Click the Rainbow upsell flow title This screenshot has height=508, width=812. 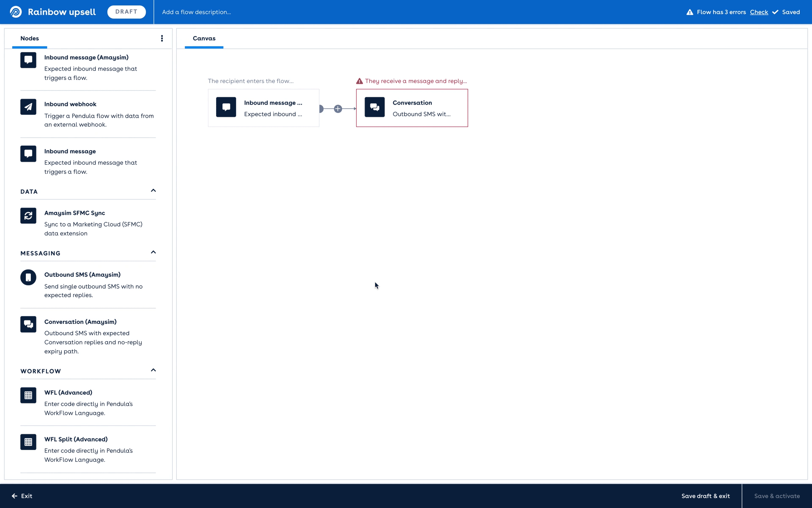[62, 12]
